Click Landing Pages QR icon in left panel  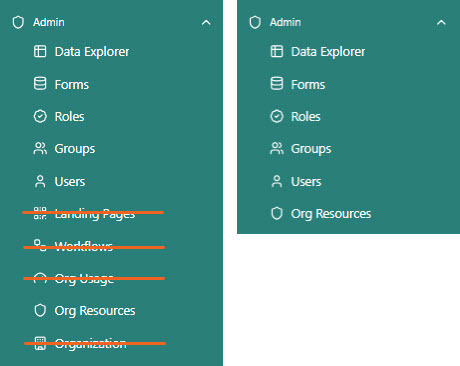pos(40,213)
